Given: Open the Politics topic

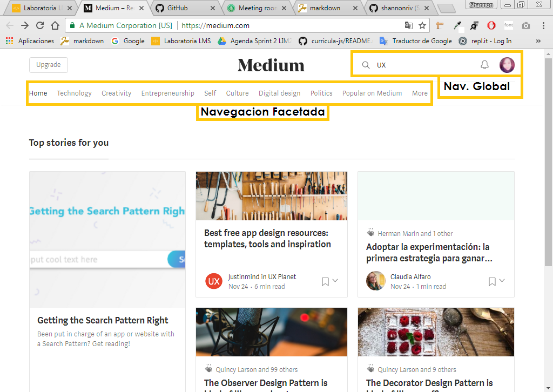Looking at the screenshot, I should 321,93.
